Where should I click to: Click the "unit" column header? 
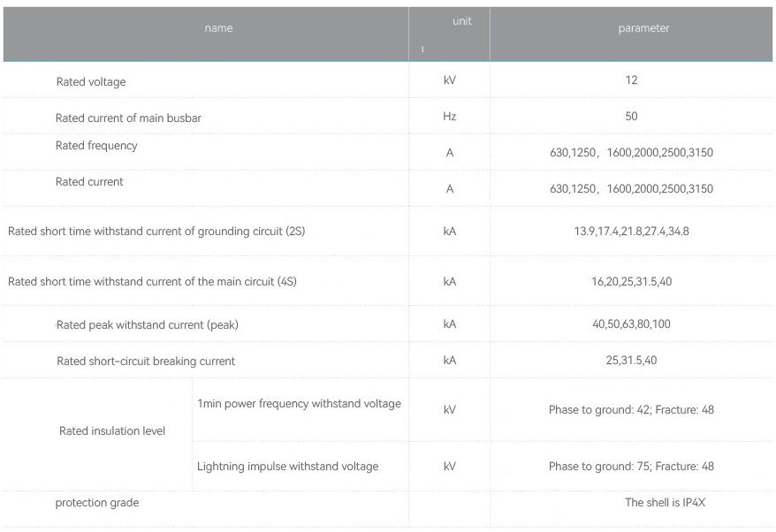tap(461, 21)
